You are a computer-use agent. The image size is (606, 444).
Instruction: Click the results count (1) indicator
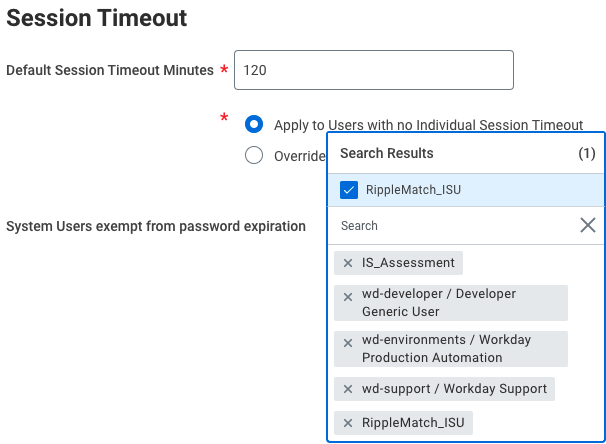587,154
